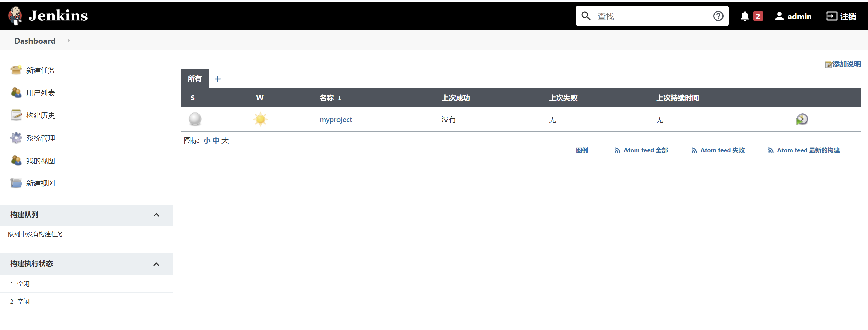Open Atom feed 全部 link
Viewport: 868px width, 330px height.
pos(646,150)
